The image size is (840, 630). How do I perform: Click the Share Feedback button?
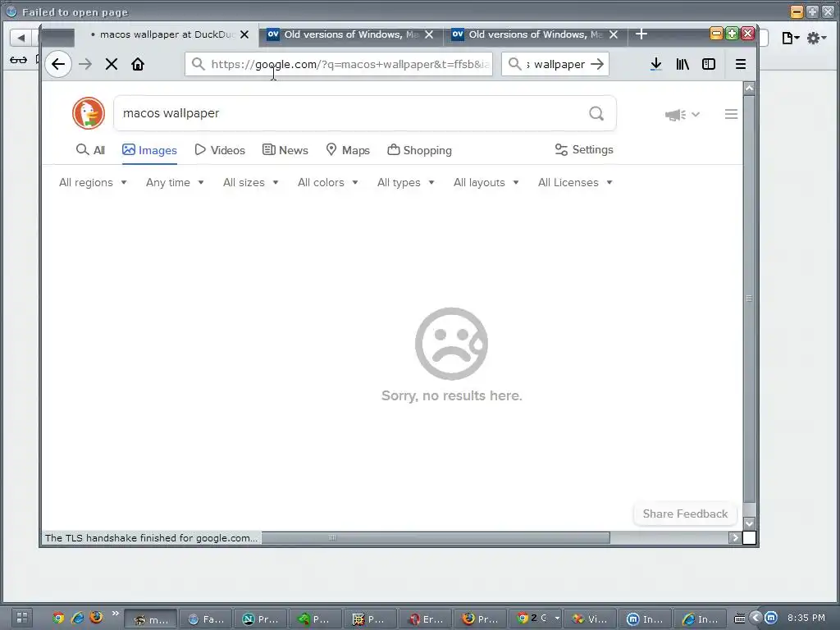tap(685, 514)
